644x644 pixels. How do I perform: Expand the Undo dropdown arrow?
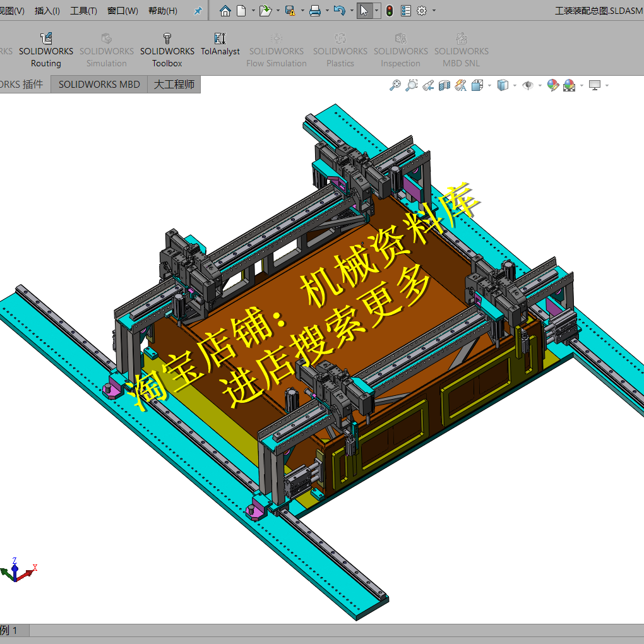pos(352,10)
